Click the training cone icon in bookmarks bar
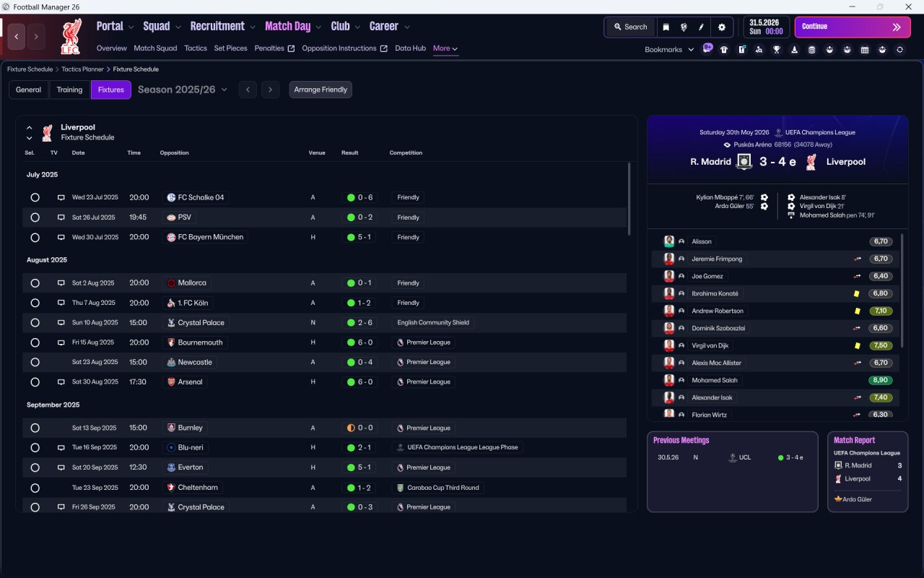 [x=795, y=50]
